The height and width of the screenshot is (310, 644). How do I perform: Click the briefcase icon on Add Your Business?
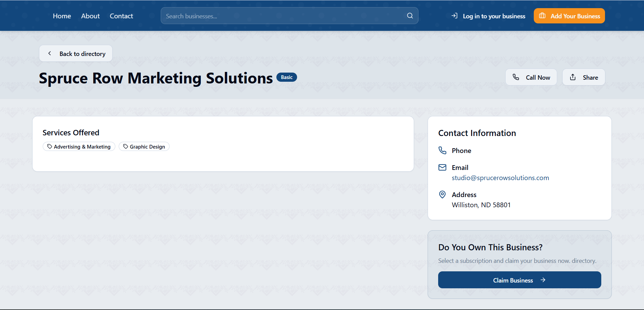point(542,16)
